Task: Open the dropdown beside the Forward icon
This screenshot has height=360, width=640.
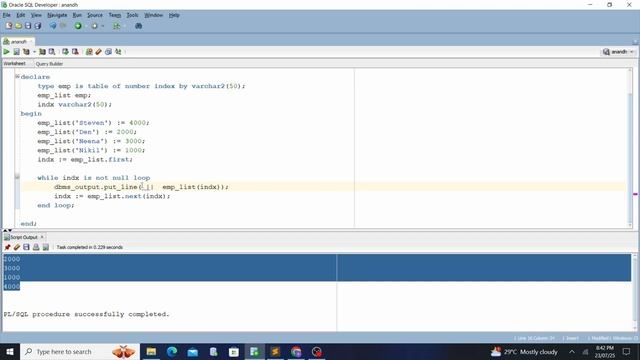Action: [102, 26]
